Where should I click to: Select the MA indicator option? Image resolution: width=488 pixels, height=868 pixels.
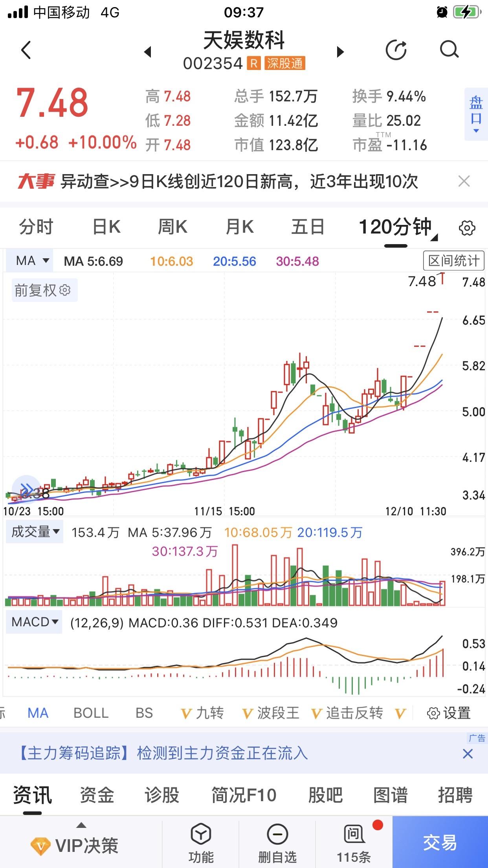(x=38, y=713)
